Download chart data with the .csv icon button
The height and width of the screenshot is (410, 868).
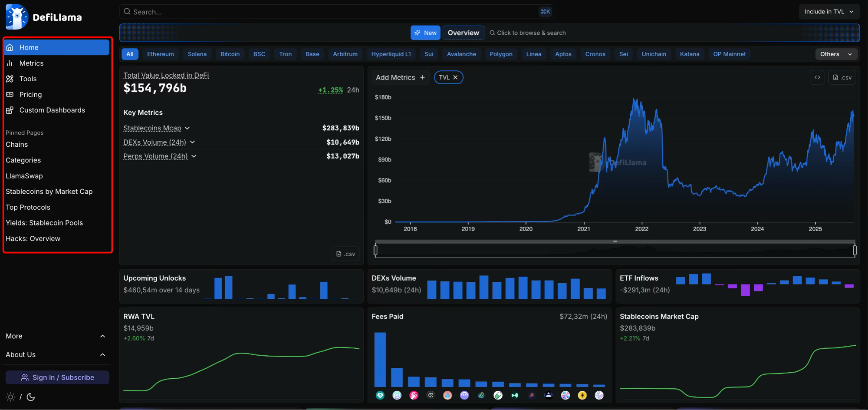pos(842,77)
